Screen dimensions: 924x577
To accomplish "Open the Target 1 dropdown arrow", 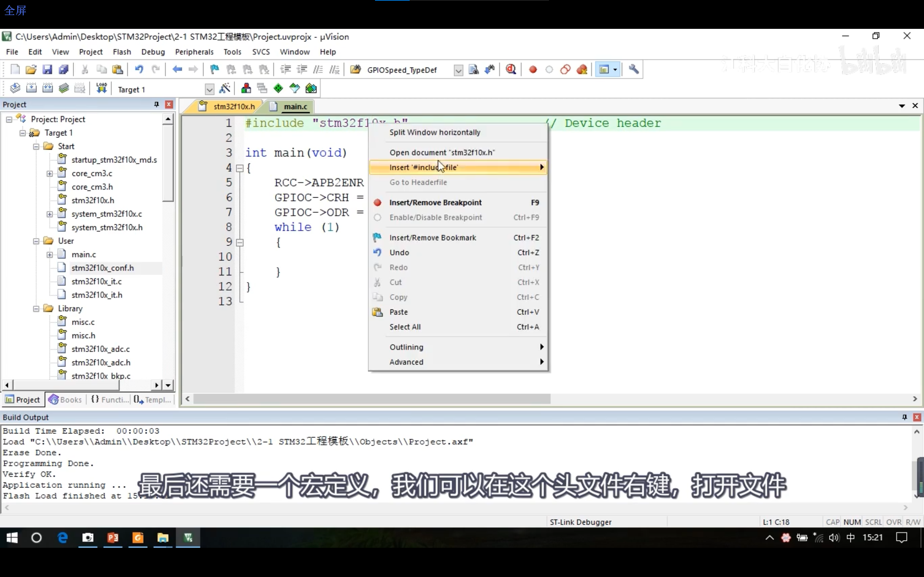I will pos(209,90).
